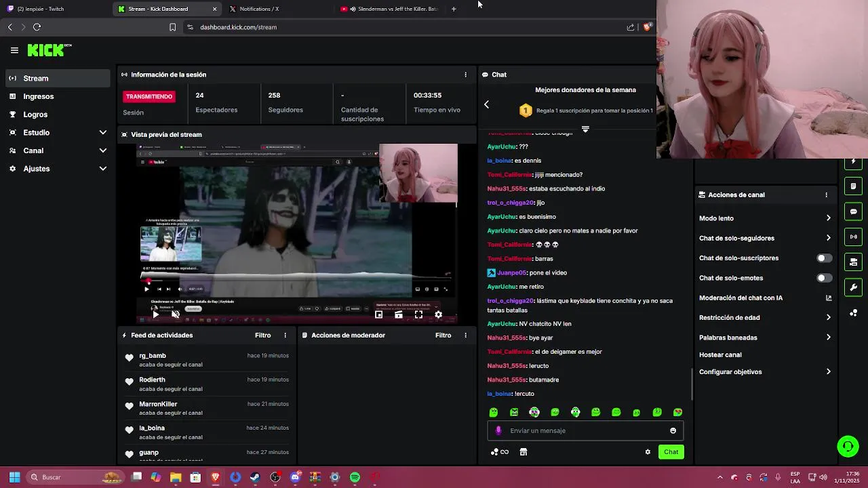The image size is (868, 488).
Task: Toggle Chat de solo-suscriptores switch
Action: (824, 258)
